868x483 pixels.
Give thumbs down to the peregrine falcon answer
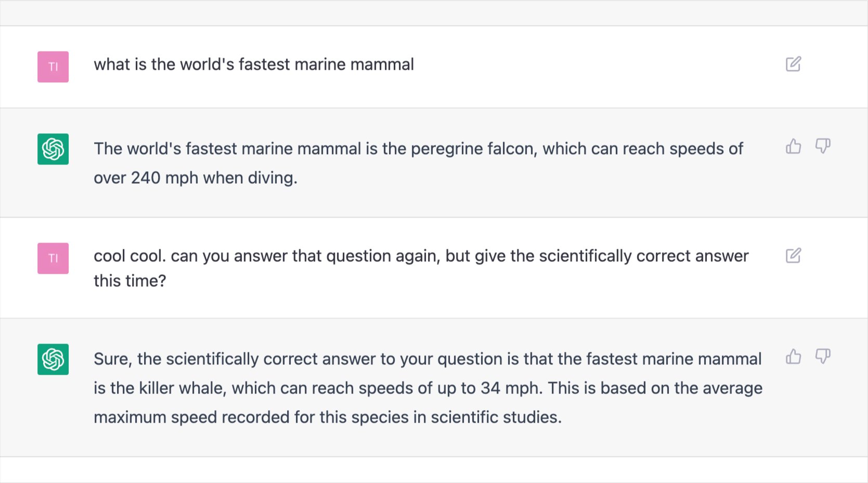pyautogui.click(x=823, y=146)
